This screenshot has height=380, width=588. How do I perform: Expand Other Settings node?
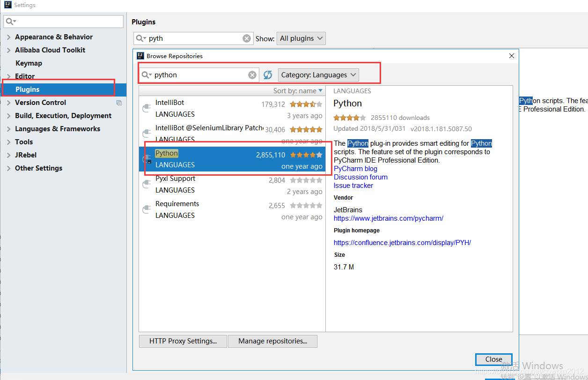(9, 168)
